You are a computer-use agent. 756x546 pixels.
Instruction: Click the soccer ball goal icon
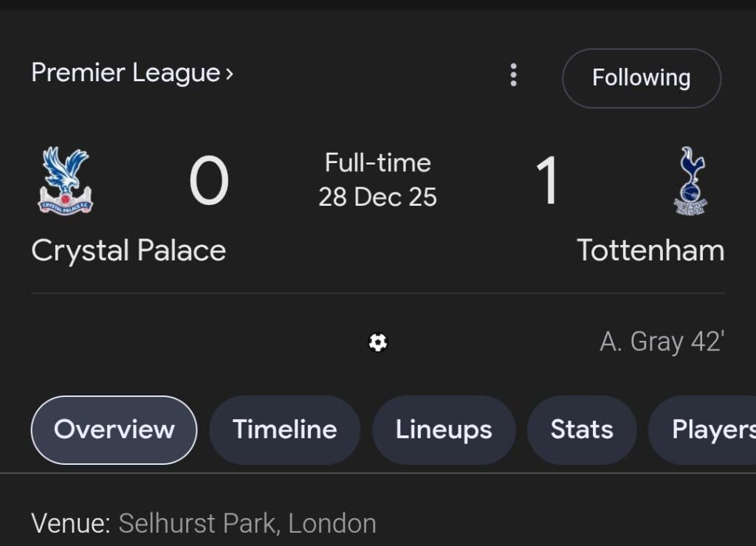pyautogui.click(x=379, y=342)
